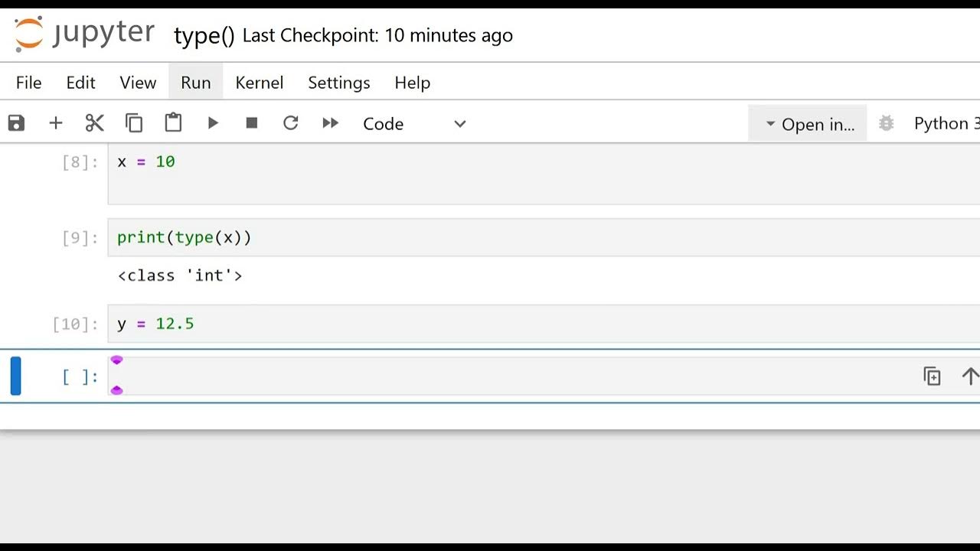This screenshot has height=551, width=980.
Task: Expand the Open in... dropdown
Action: 808,124
